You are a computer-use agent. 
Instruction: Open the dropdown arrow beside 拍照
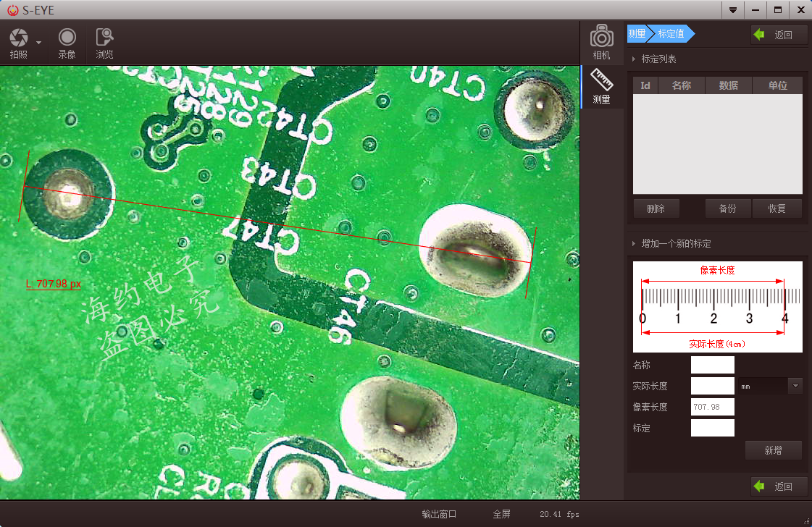click(39, 43)
